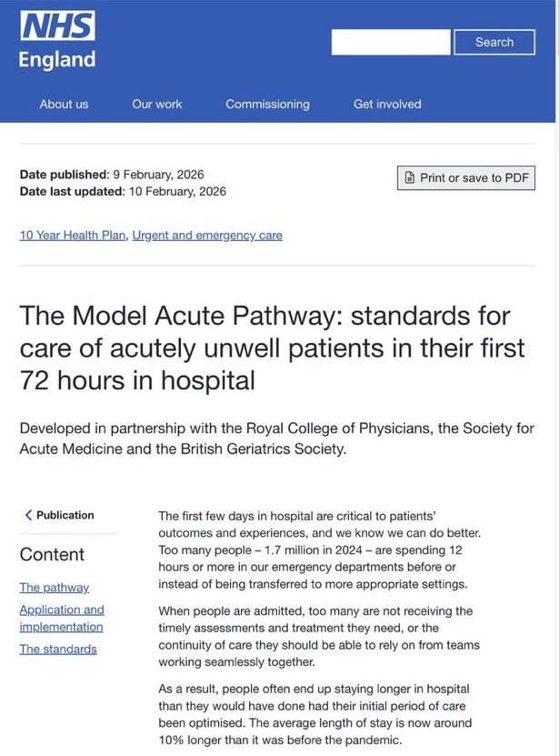This screenshot has width=559, height=756.
Task: Jump to Application and implementation section
Action: 62,618
